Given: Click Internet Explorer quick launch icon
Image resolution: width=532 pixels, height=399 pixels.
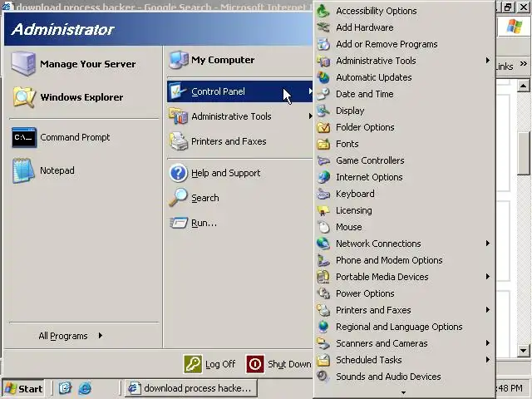Looking at the screenshot, I should [x=85, y=388].
